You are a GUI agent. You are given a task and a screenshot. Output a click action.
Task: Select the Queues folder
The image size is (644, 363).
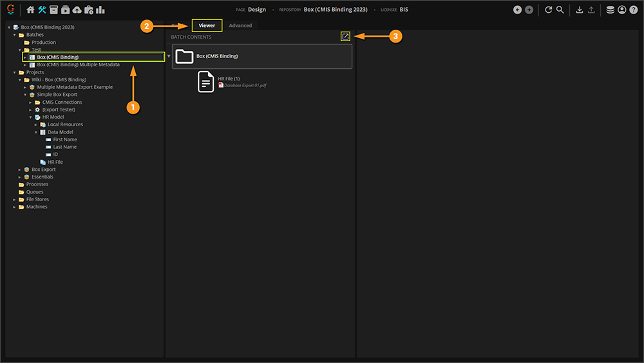(35, 192)
